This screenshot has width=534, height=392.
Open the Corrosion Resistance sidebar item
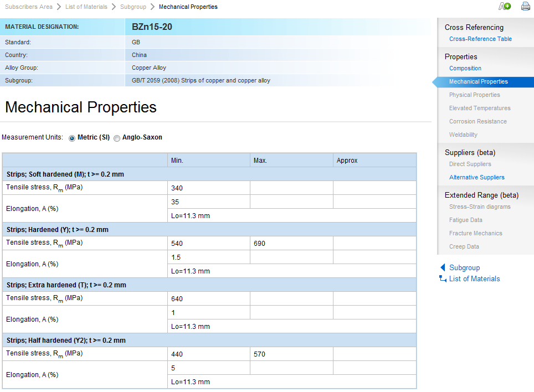[477, 121]
